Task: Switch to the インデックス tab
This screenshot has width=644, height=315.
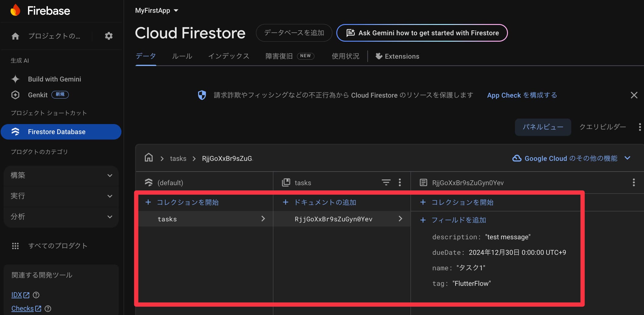Action: pyautogui.click(x=229, y=56)
